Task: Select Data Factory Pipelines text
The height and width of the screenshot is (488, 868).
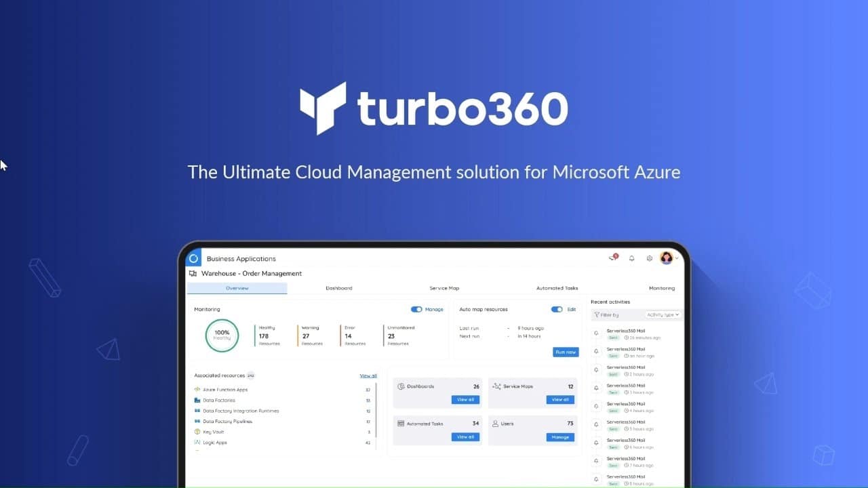Action: [228, 422]
